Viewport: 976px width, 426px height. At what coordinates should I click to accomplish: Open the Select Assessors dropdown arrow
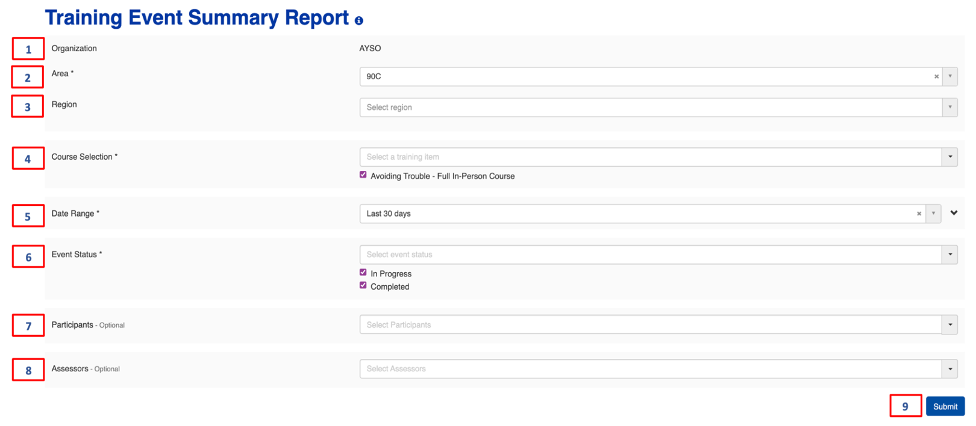coord(950,369)
